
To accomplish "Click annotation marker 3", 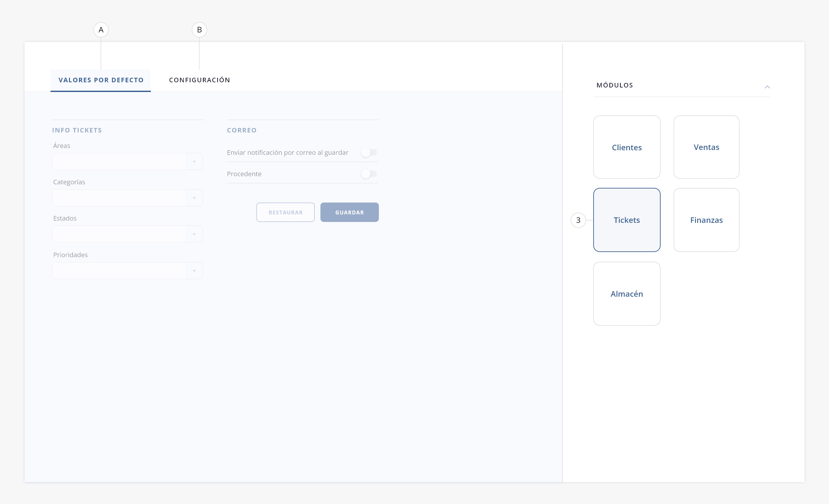I will (x=578, y=220).
